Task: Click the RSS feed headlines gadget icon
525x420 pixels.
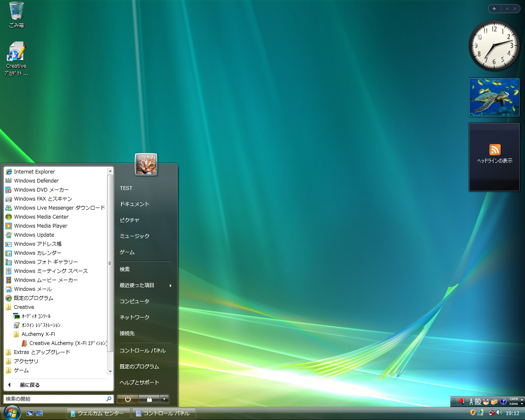Action: (x=495, y=150)
